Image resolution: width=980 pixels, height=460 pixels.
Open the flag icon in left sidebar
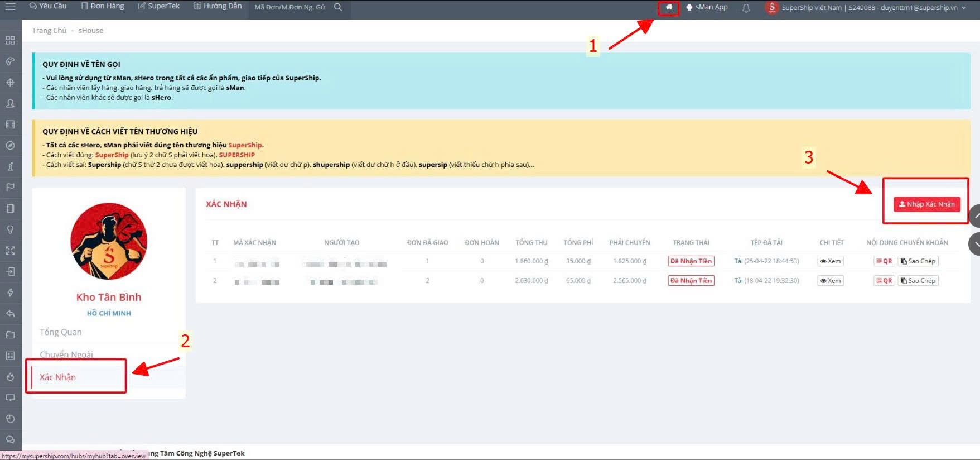[x=10, y=188]
